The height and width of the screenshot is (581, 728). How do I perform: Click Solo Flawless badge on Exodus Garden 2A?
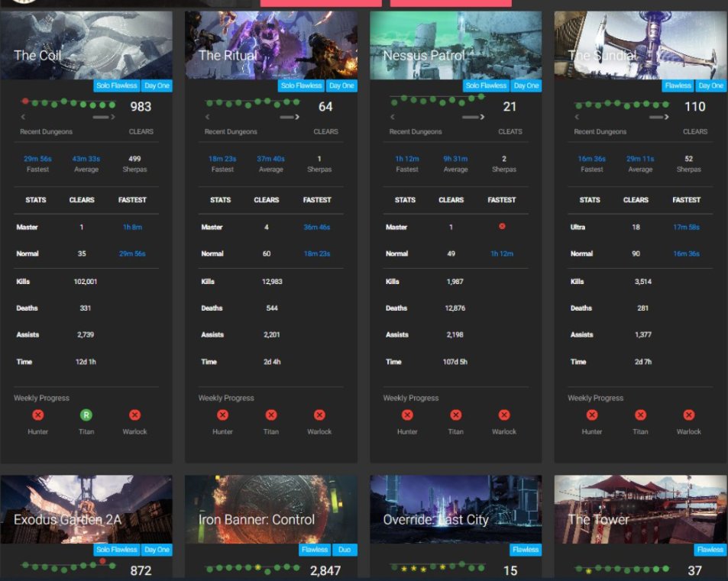[117, 550]
